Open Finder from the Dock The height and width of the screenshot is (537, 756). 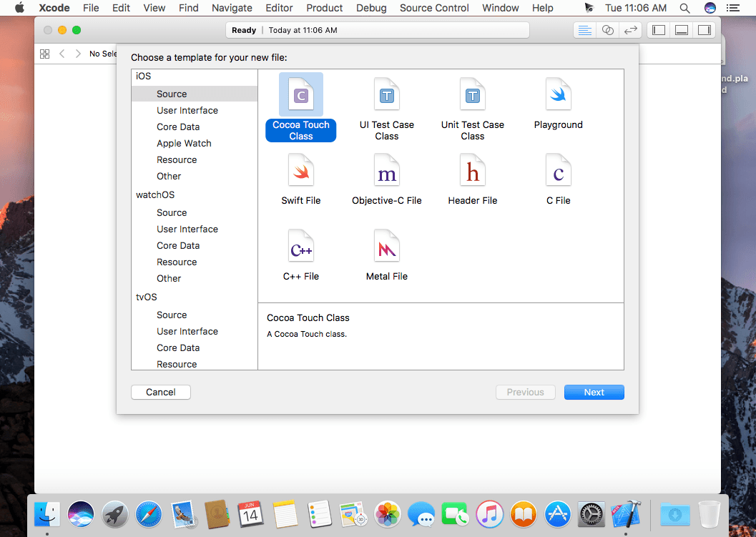(x=47, y=514)
